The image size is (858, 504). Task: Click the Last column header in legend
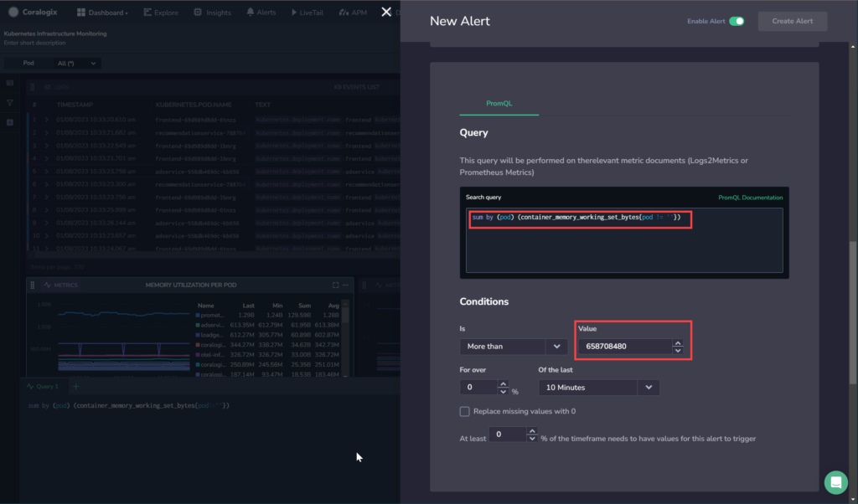[x=248, y=306]
